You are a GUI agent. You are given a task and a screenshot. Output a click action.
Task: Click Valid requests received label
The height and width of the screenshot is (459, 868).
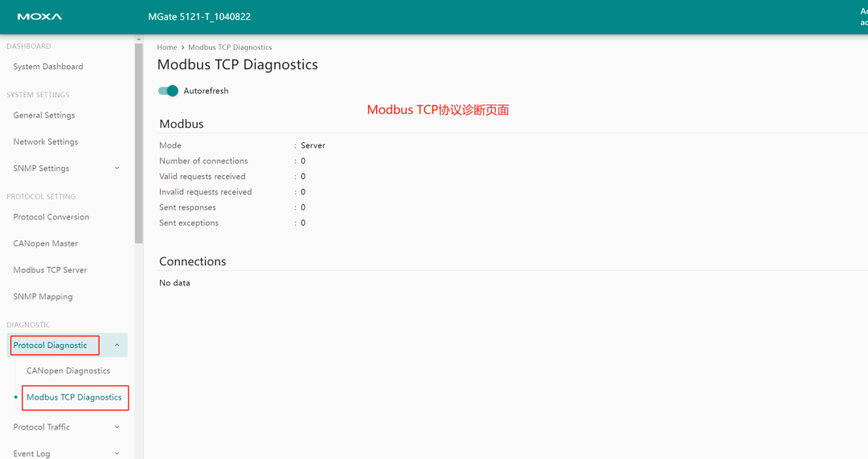(x=203, y=177)
